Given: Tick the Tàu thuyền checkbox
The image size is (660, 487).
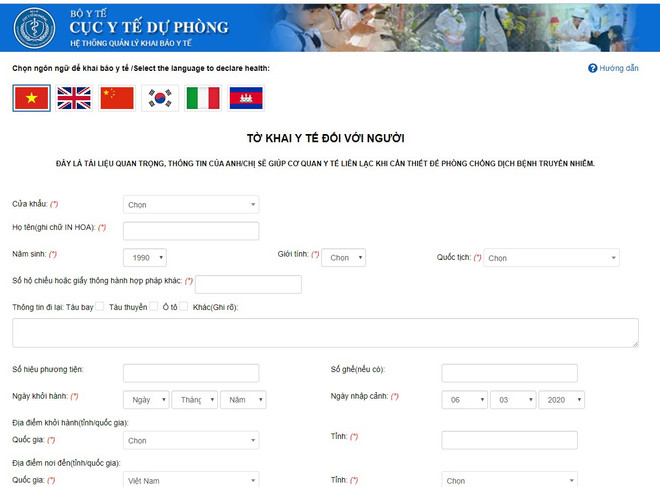Looking at the screenshot, I should [154, 306].
